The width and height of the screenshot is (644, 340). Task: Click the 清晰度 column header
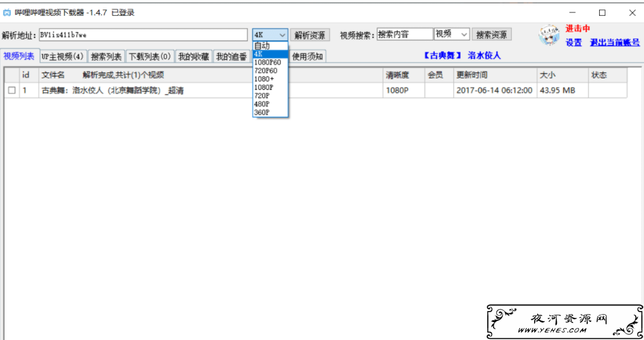click(x=403, y=75)
